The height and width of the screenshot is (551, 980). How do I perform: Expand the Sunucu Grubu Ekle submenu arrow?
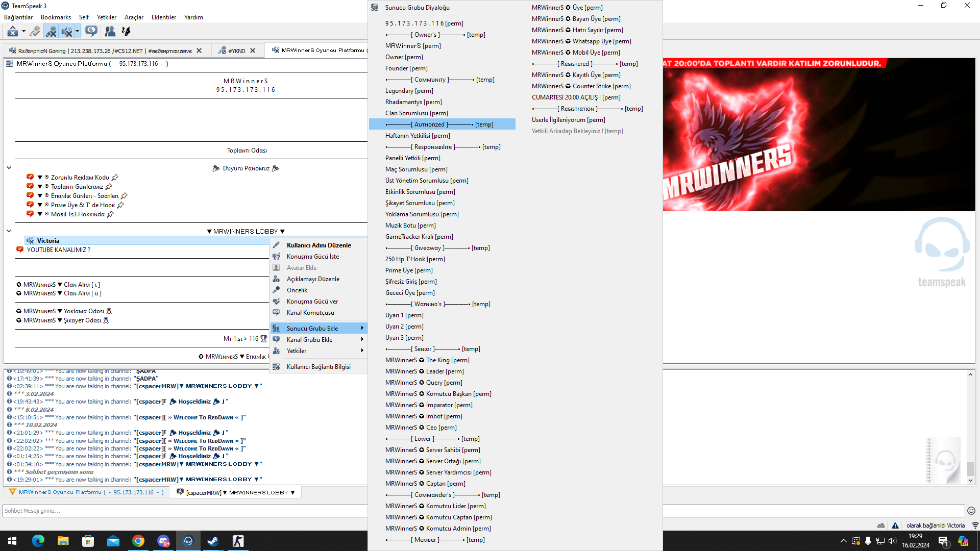tap(362, 329)
